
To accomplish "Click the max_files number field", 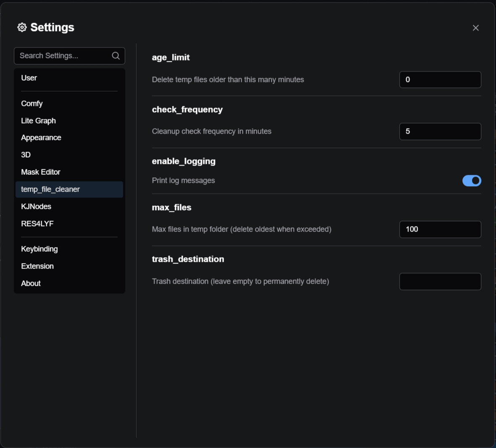I will (x=440, y=229).
